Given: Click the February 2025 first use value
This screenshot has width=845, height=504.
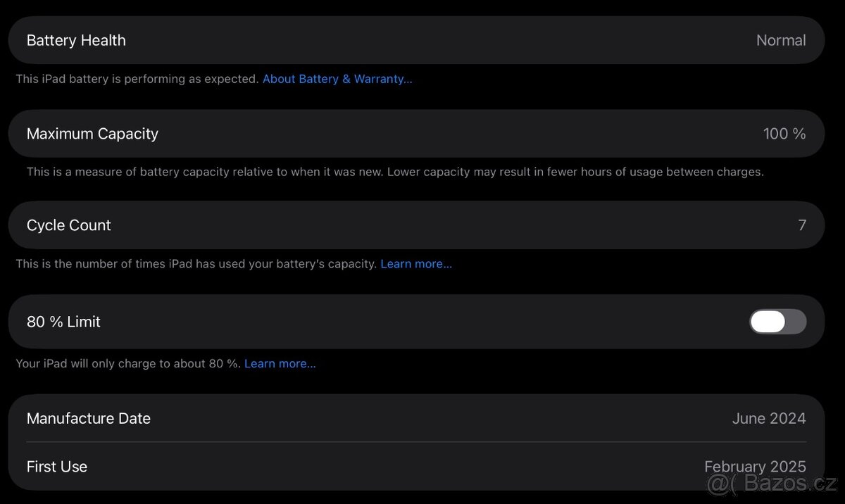Looking at the screenshot, I should pyautogui.click(x=754, y=466).
